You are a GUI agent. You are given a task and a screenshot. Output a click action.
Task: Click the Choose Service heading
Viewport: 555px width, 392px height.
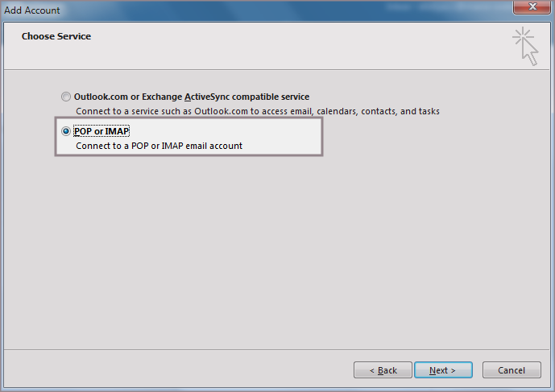click(x=56, y=36)
